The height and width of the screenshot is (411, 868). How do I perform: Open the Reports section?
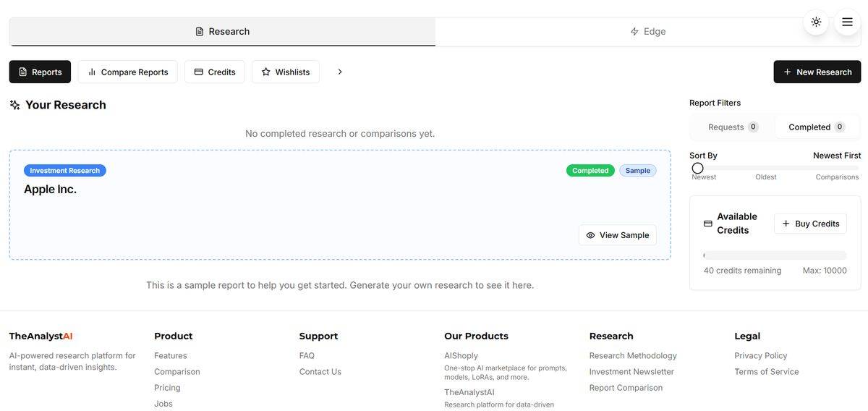(x=40, y=72)
